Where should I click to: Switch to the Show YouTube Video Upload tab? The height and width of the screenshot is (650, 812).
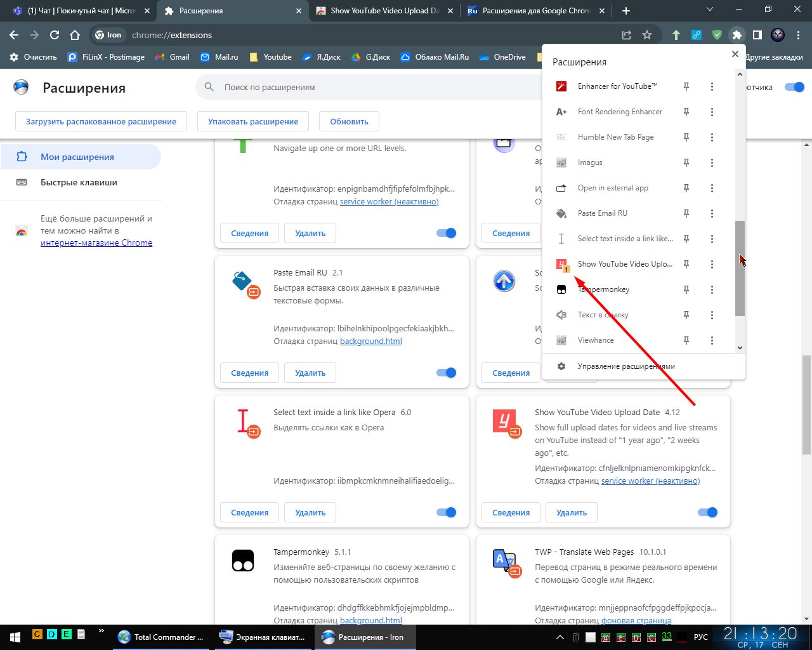[384, 11]
